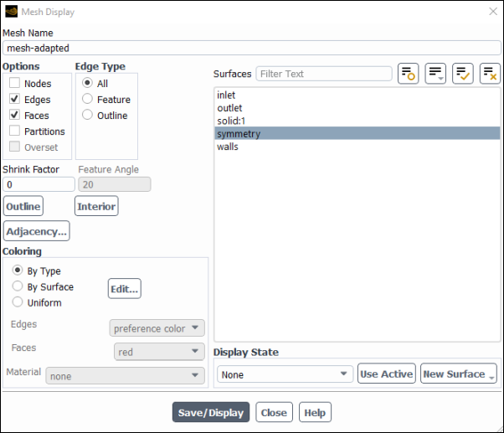Open the Display State None dropdown

point(285,374)
